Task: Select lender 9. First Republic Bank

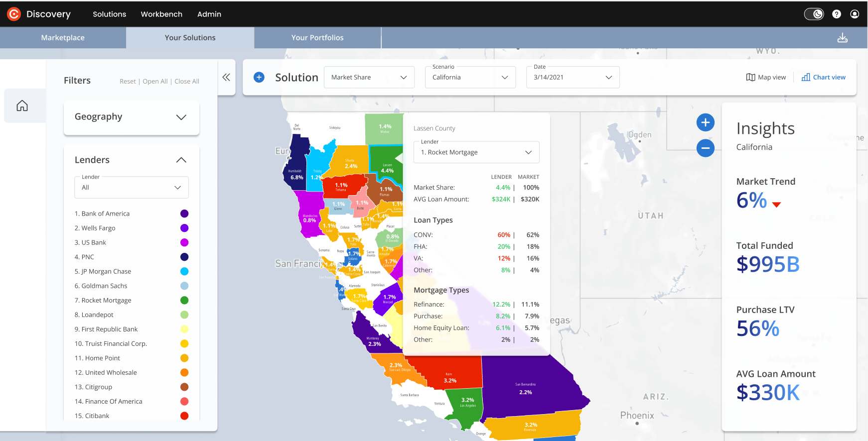Action: click(106, 329)
